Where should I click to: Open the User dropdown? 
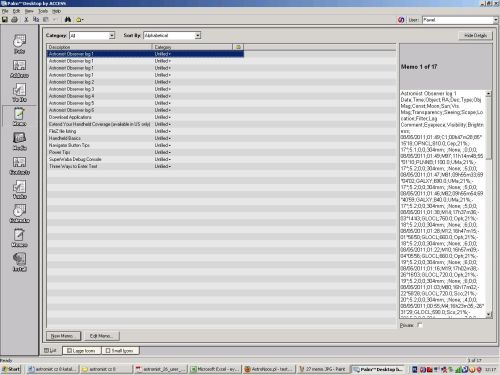point(496,20)
